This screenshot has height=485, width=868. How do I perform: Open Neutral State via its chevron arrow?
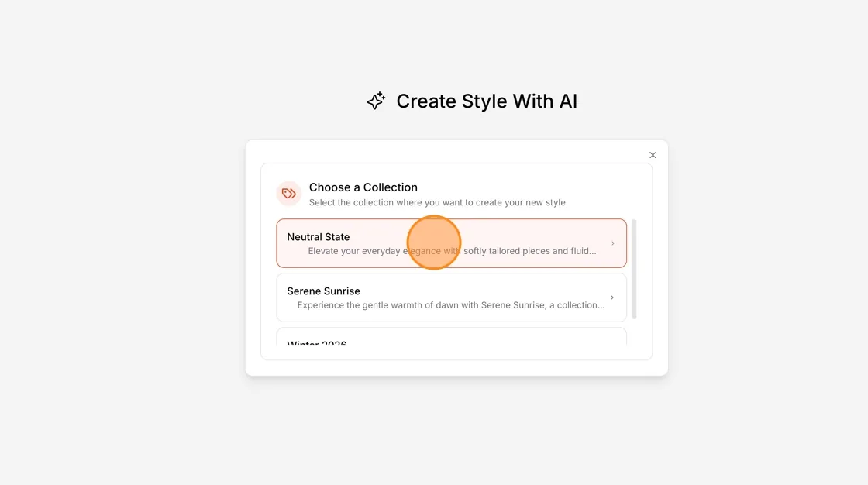612,243
